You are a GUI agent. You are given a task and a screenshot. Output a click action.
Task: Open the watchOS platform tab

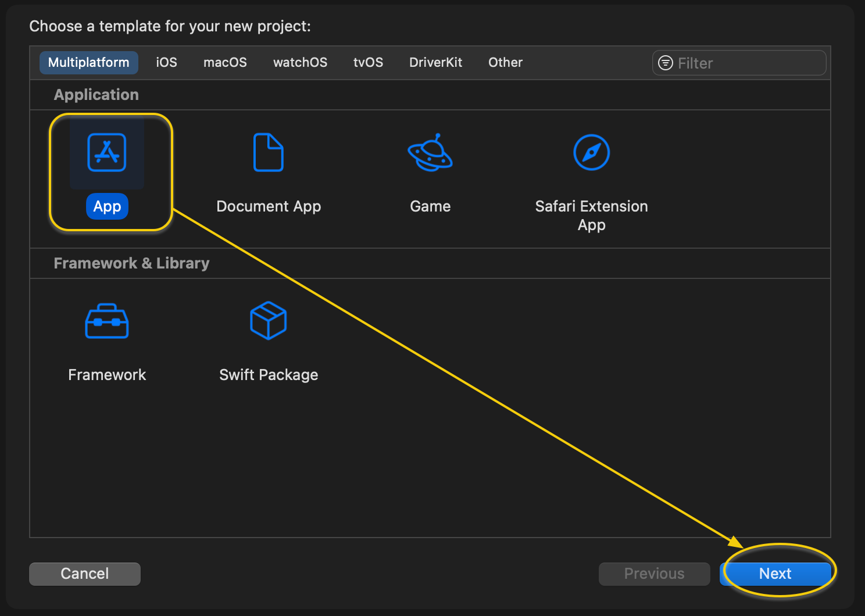[x=300, y=62]
